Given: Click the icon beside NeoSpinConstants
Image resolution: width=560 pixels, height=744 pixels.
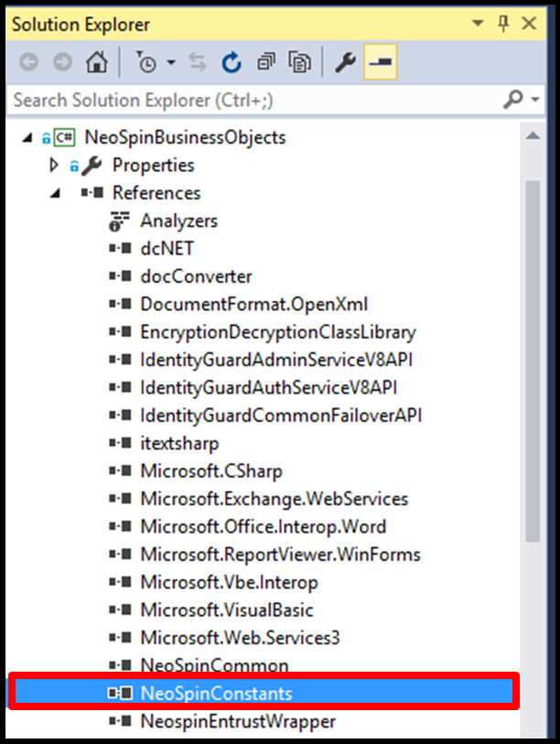Looking at the screenshot, I should [x=120, y=694].
